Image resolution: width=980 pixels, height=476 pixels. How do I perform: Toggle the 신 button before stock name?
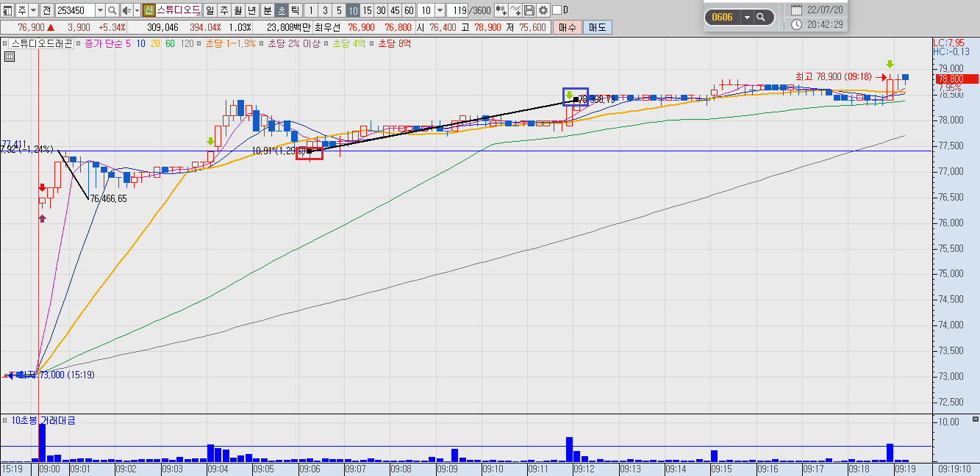(x=149, y=10)
